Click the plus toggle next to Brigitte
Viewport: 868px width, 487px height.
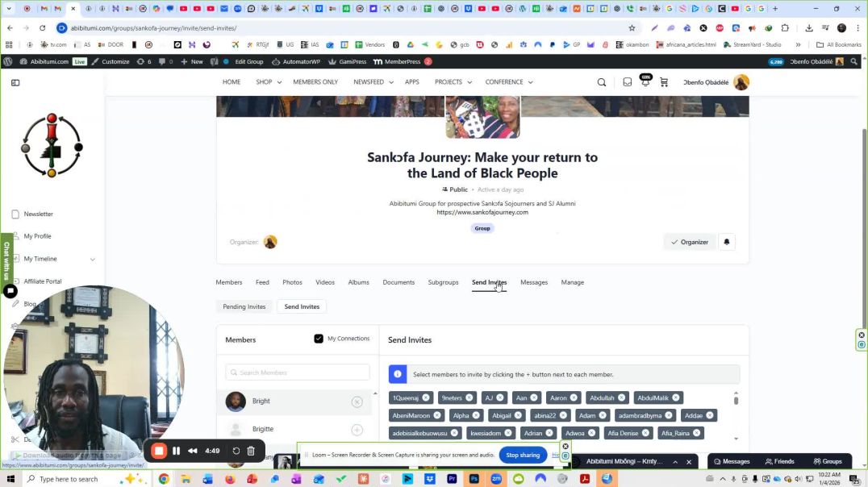(x=357, y=429)
